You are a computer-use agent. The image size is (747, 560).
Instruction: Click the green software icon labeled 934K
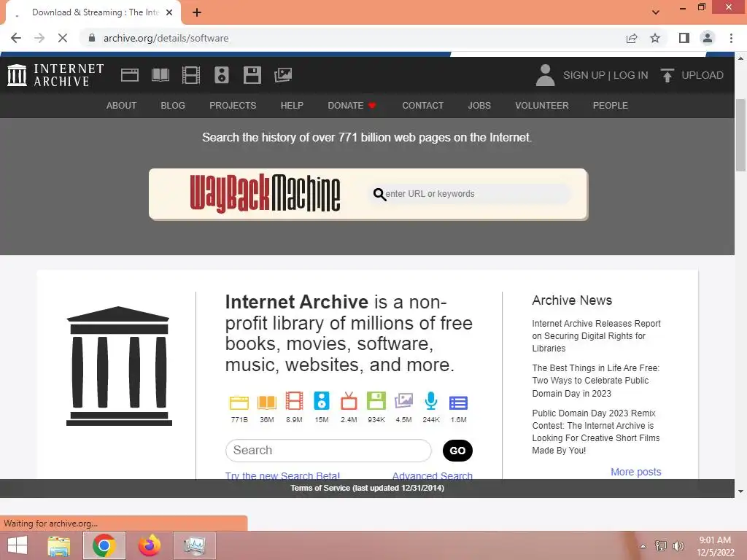(x=376, y=401)
